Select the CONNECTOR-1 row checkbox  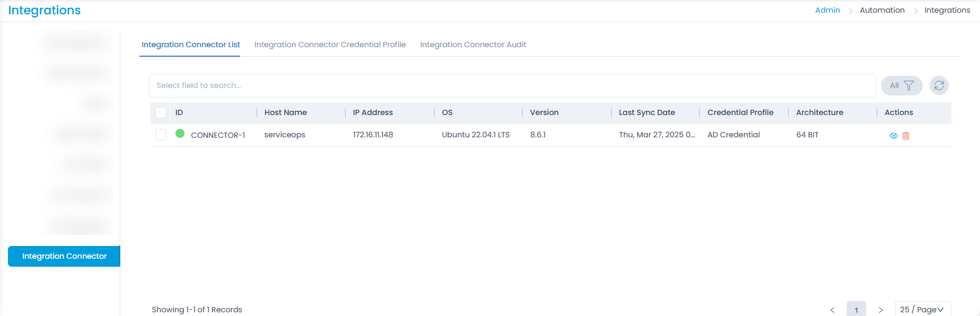coord(161,135)
